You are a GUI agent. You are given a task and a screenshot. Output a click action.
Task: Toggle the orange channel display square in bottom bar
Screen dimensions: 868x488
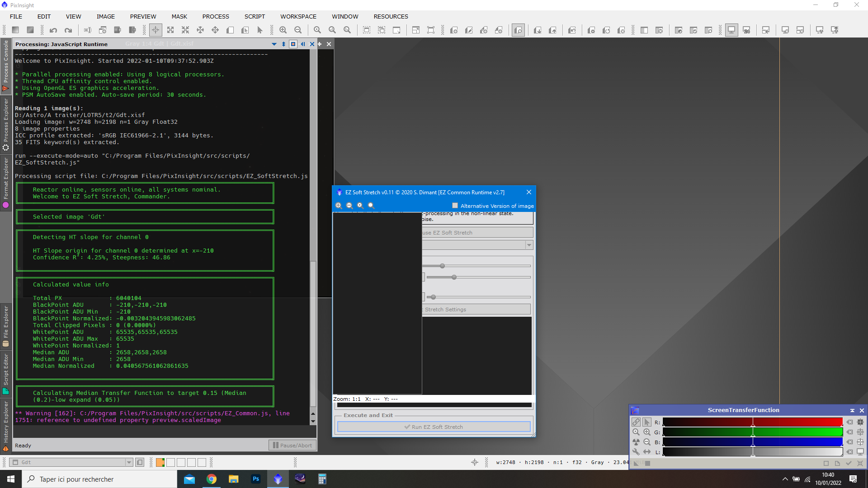tap(160, 462)
